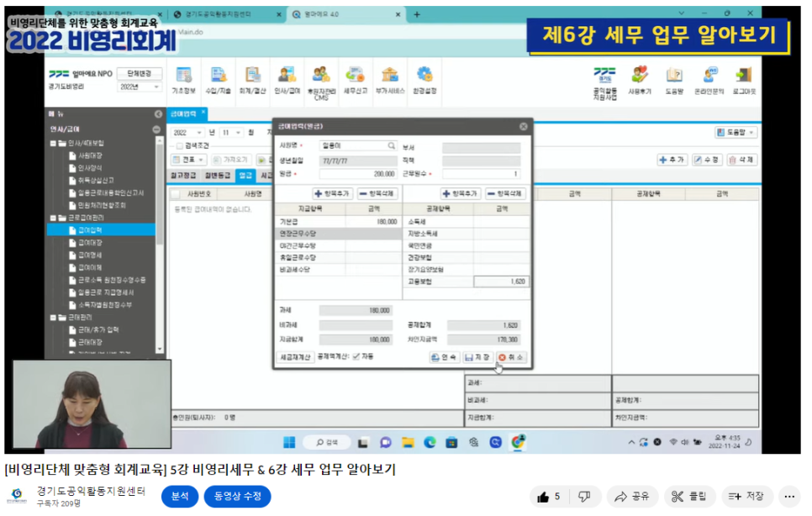Image resolution: width=812 pixels, height=516 pixels.
Task: Click the minus icon beside 인사/급여 header
Action: 156,129
